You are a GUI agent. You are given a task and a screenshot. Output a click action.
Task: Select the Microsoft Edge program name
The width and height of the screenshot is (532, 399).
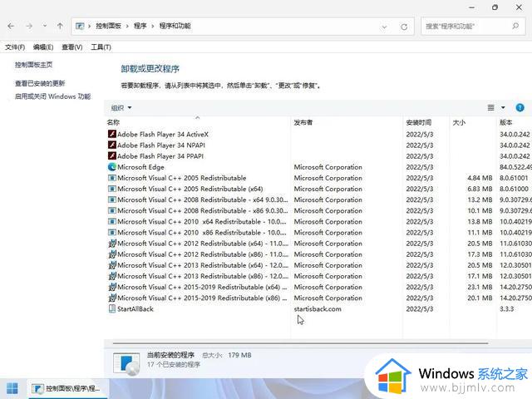[140, 167]
